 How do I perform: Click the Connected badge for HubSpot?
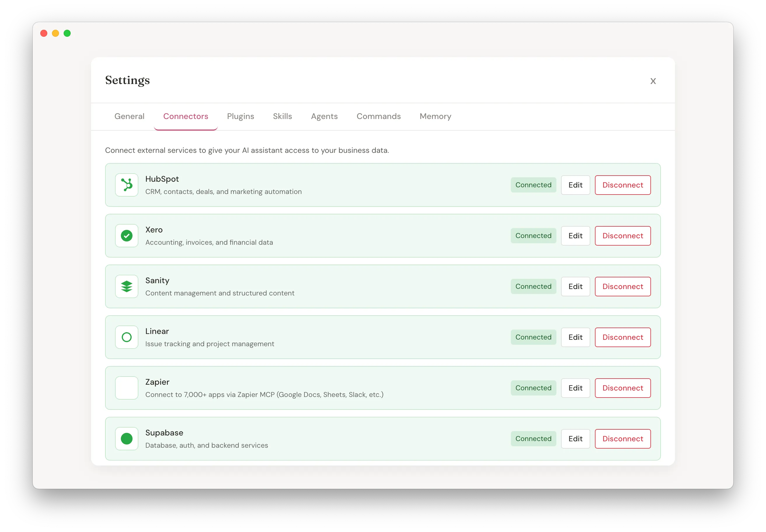coord(533,185)
